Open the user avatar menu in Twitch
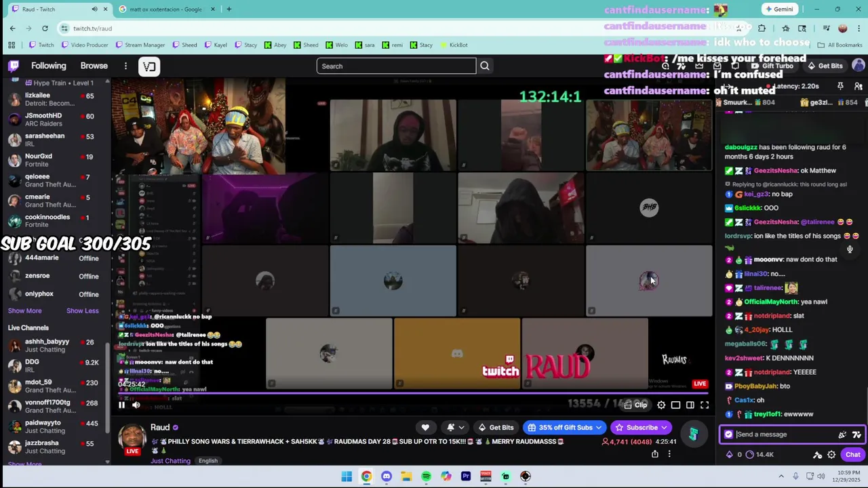 858,66
